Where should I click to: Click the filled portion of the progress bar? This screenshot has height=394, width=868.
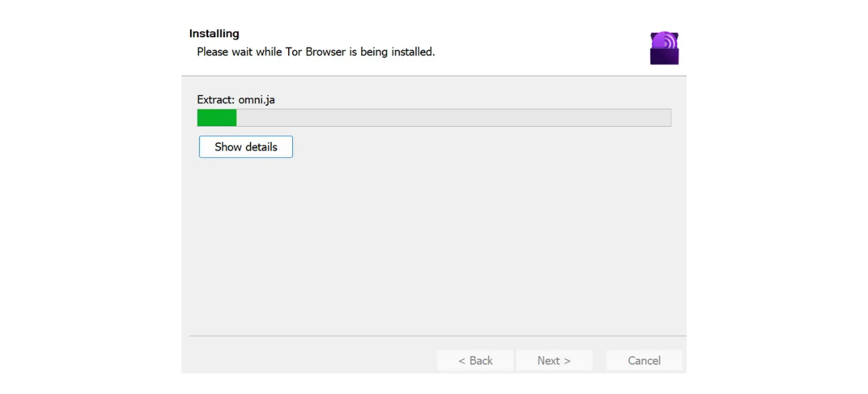(x=216, y=117)
